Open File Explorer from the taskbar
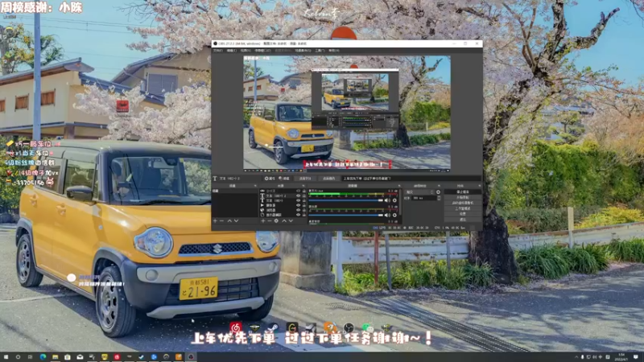Viewport: 644px width, 362px height. [x=55, y=357]
